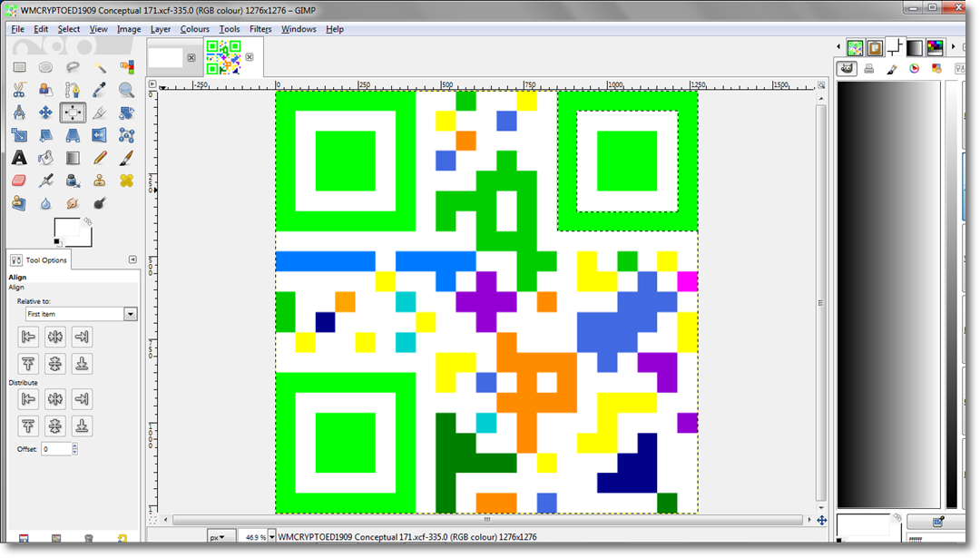Open the Filters menu
This screenshot has height=558, width=980.
[x=260, y=29]
